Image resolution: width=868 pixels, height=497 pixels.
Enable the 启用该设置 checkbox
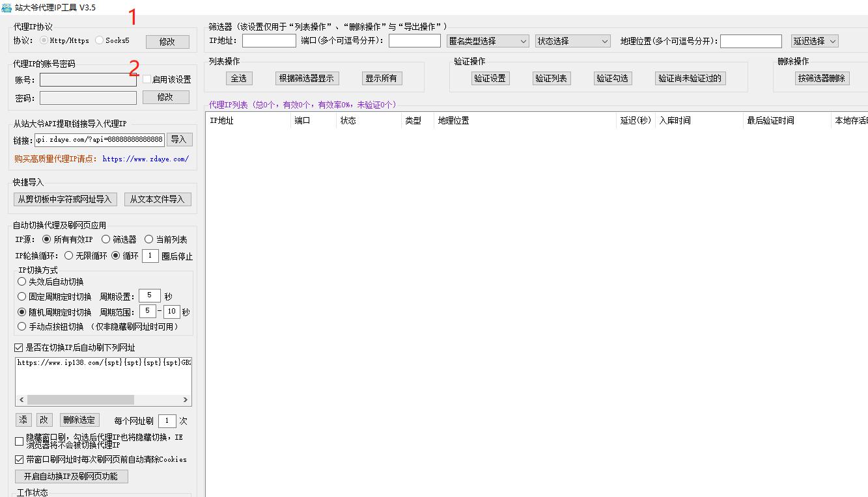(x=148, y=79)
